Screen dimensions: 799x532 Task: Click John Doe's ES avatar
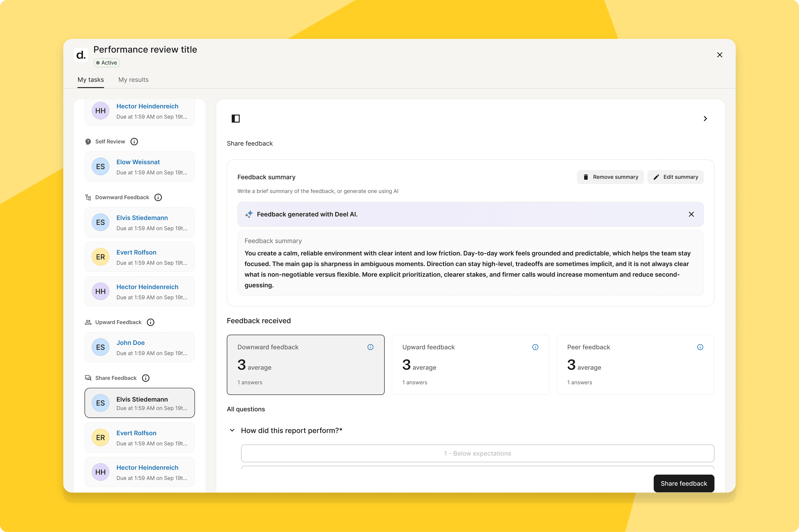(x=101, y=347)
